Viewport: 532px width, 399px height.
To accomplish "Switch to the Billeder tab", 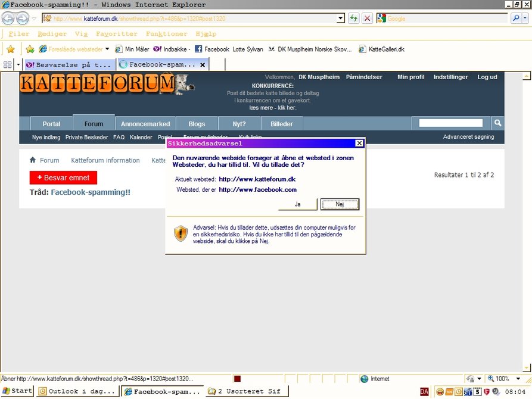I will coord(282,124).
